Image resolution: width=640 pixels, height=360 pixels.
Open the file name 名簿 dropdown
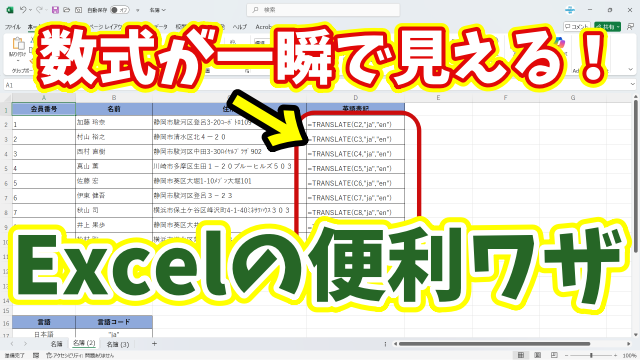(x=157, y=10)
